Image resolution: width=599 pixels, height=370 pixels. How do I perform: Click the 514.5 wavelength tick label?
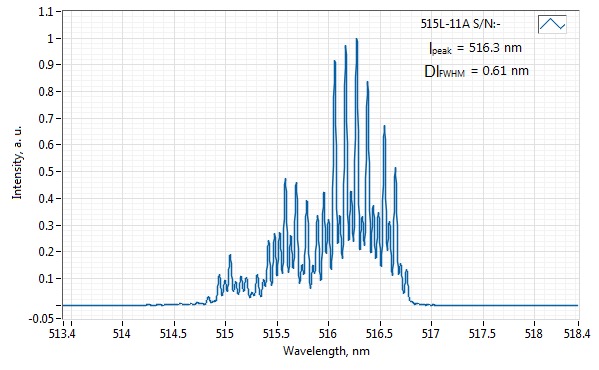(173, 334)
